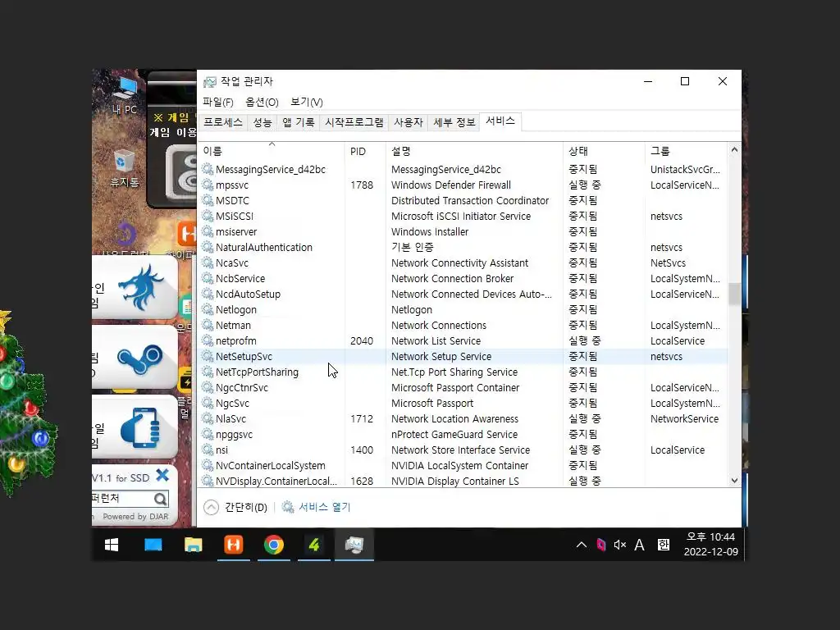Click the services list scroll up arrow
The image size is (840, 630).
[x=734, y=150]
